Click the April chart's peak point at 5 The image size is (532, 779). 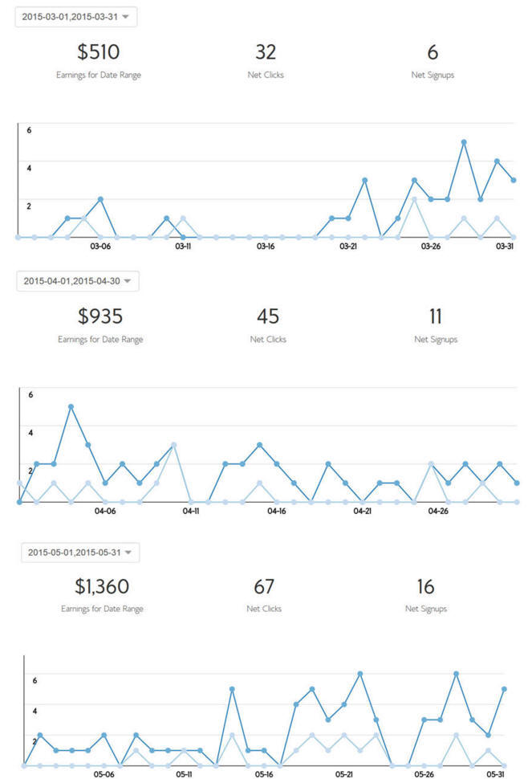coord(71,406)
